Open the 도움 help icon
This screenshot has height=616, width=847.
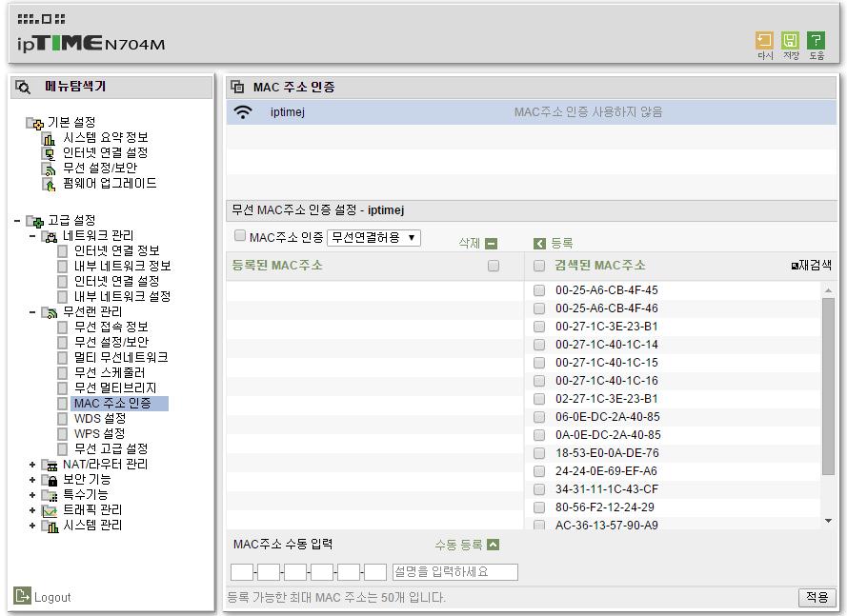coord(817,41)
